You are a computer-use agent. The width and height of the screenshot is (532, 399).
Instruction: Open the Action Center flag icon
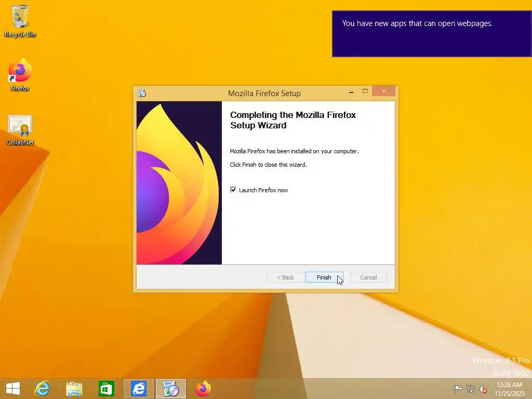[458, 389]
